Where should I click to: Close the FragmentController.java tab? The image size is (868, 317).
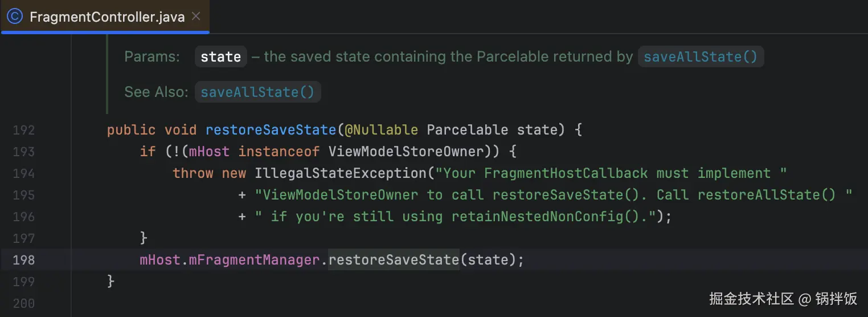[196, 17]
